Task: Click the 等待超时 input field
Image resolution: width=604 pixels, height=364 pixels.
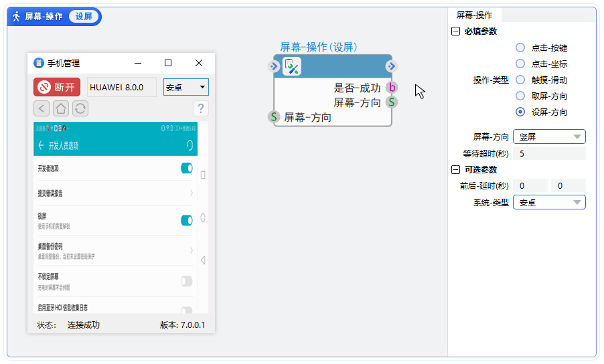Action: point(549,154)
